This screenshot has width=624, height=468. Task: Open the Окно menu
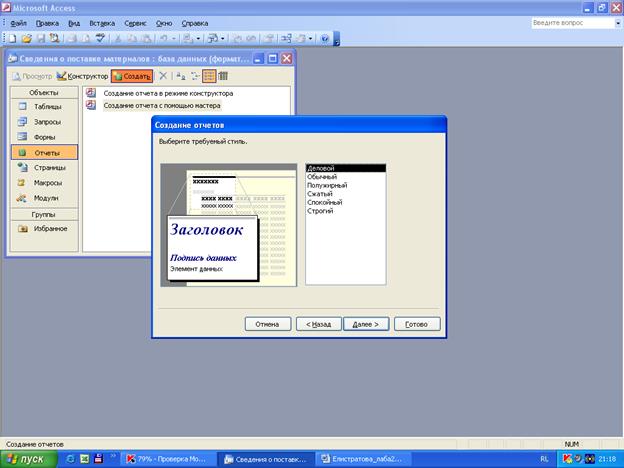[x=164, y=23]
